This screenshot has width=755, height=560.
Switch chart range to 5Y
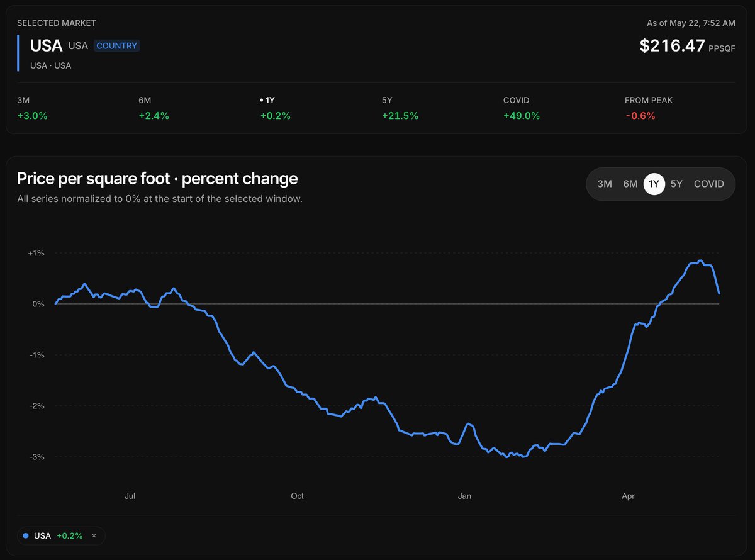click(x=676, y=184)
